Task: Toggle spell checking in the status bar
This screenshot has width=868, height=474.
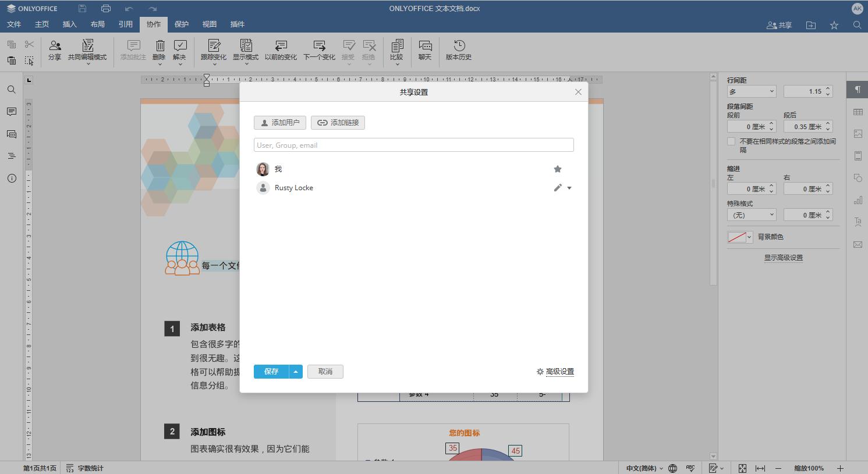Action: [690, 468]
